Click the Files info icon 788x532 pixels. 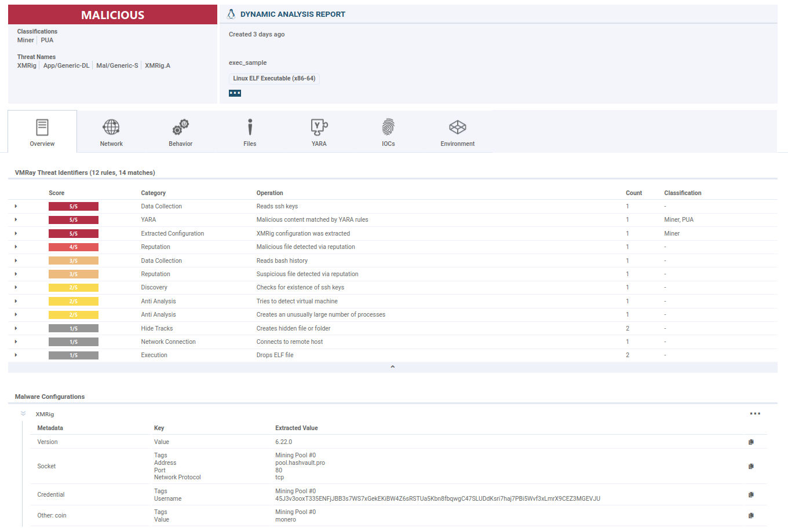[250, 127]
